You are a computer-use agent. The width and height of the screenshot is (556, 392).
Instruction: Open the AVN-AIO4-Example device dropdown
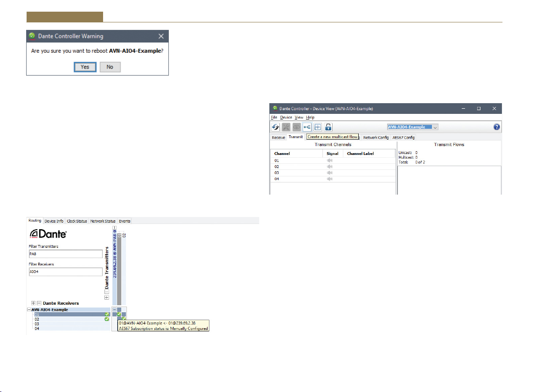click(413, 127)
